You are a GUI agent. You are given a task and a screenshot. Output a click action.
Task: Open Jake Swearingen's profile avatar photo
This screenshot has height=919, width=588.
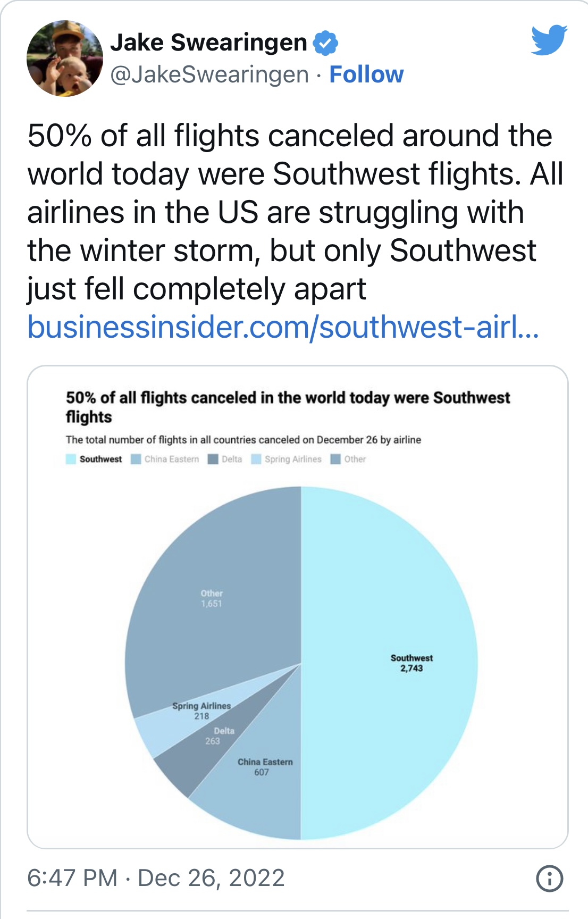65,59
